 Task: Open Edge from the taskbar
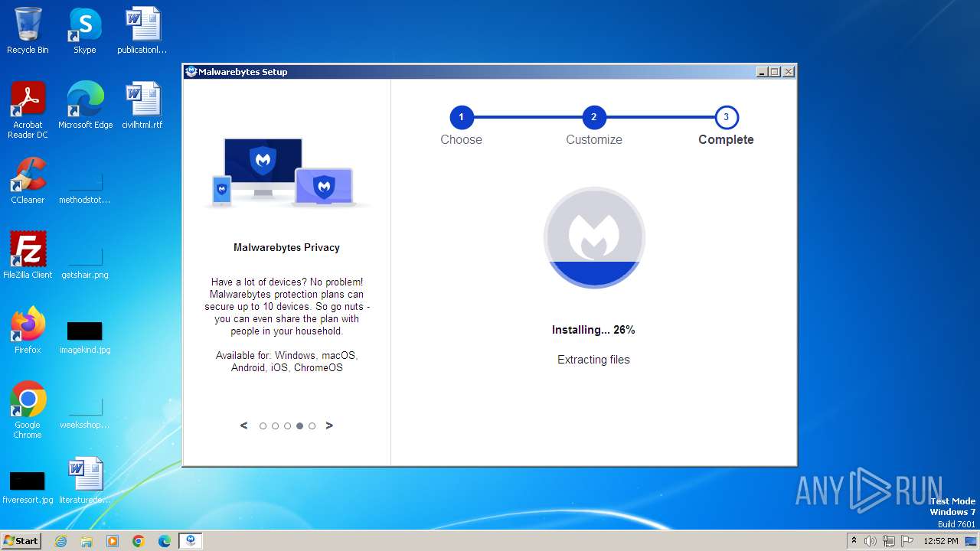click(165, 541)
